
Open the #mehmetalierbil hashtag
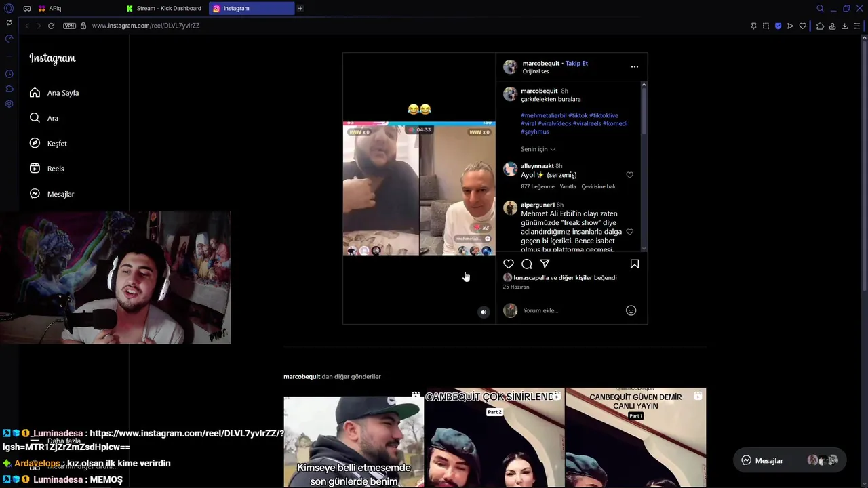coord(543,115)
